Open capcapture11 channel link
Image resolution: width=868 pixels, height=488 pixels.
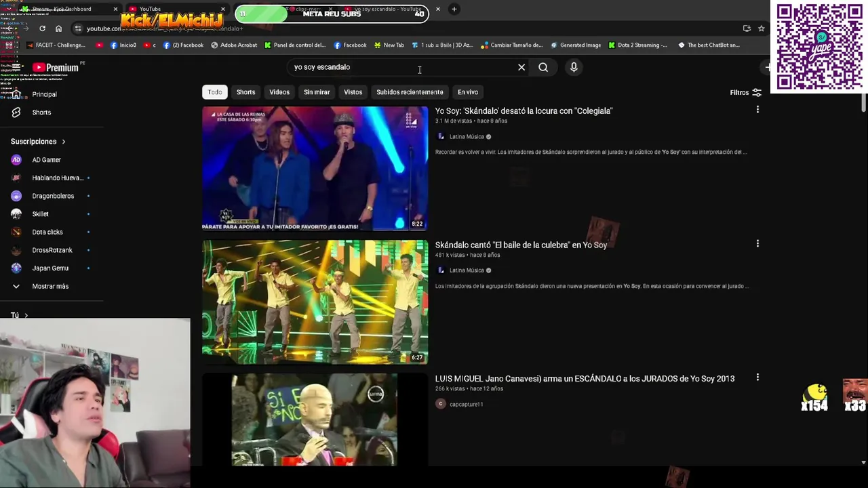coord(466,405)
